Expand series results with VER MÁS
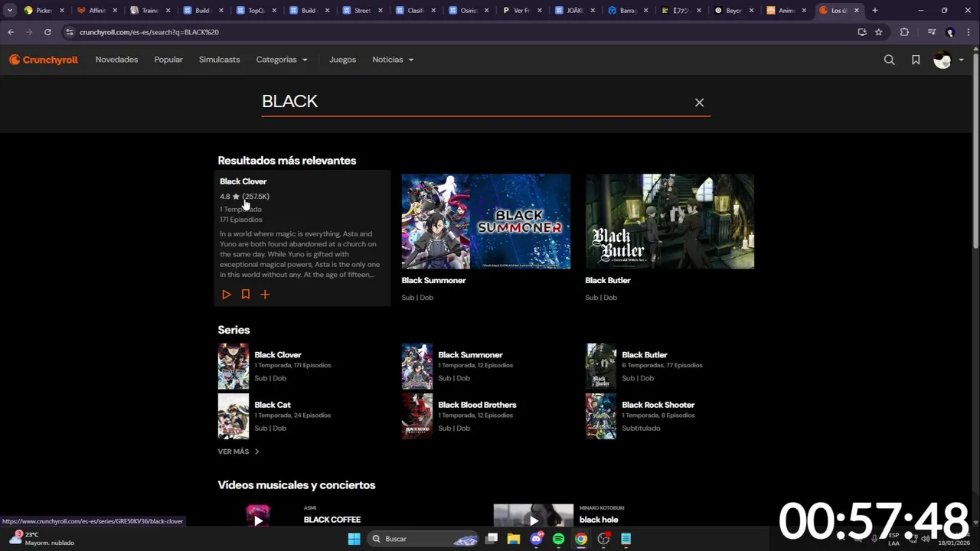 [x=238, y=452]
